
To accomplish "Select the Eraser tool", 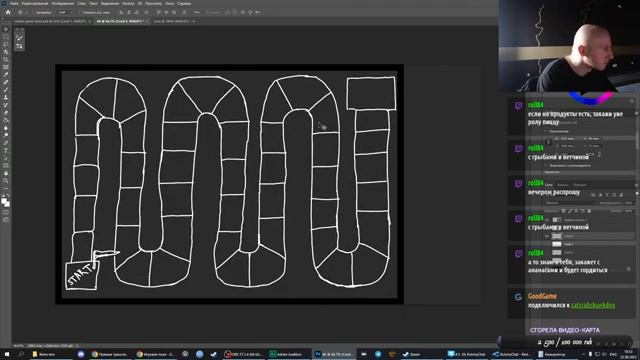I will [x=6, y=113].
